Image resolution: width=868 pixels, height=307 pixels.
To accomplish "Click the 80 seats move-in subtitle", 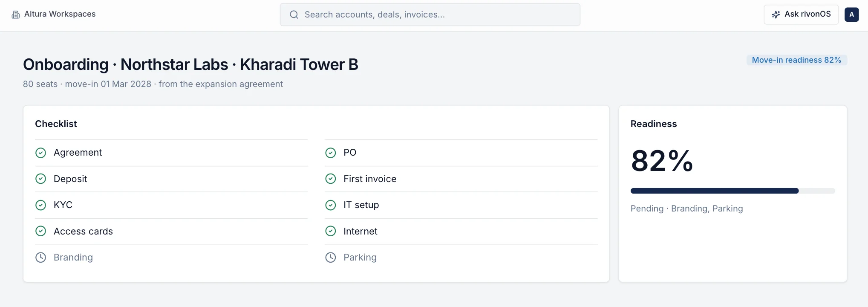I will [153, 84].
